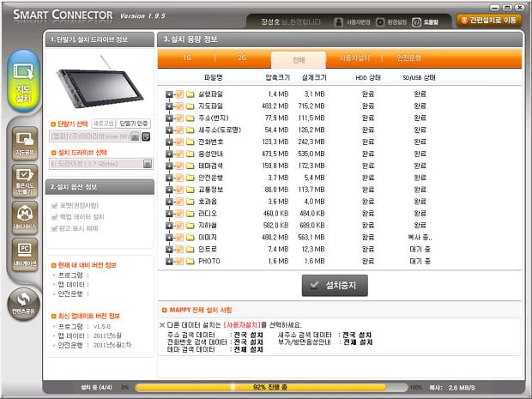
Task: Open the 내비게이션 PC sidebar icon
Action: (x=23, y=254)
